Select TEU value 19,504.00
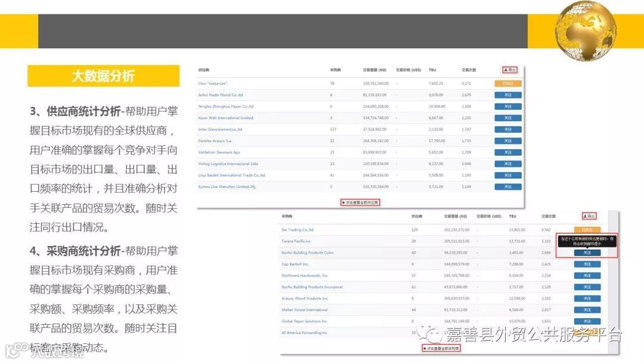 coord(436,106)
